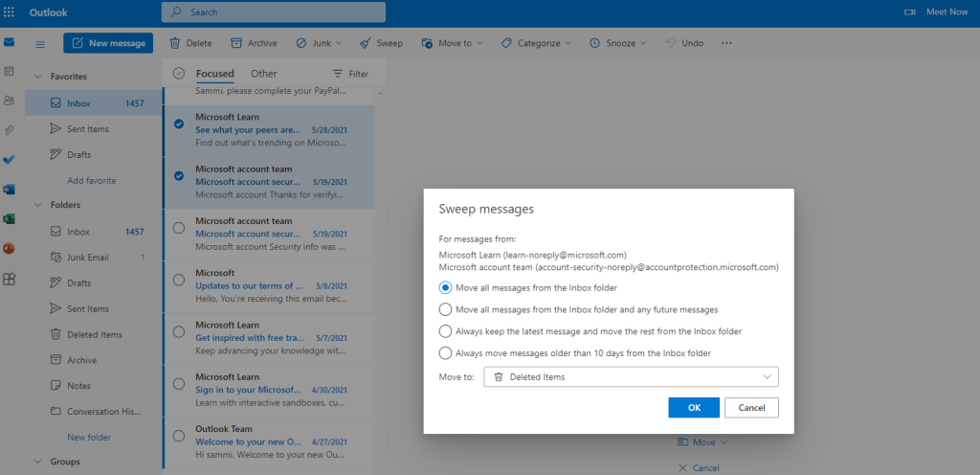980x475 pixels.
Task: Launch Word from the left rail
Action: (9, 190)
